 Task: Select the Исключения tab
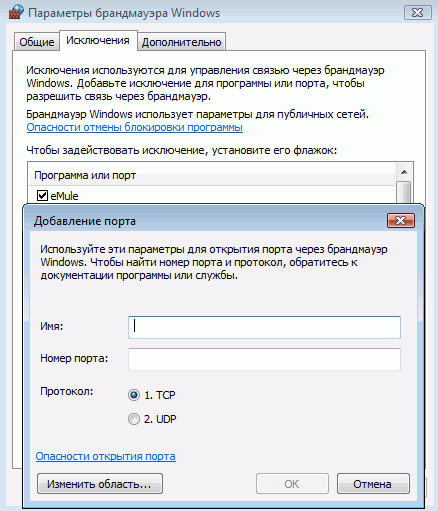click(x=98, y=41)
